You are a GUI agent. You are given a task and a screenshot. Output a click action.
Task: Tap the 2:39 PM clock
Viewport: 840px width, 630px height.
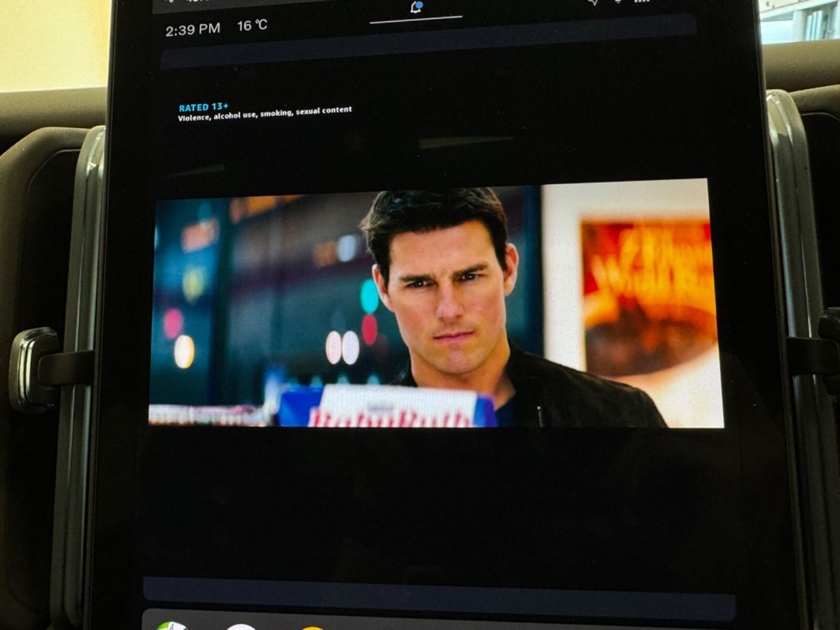pos(192,29)
